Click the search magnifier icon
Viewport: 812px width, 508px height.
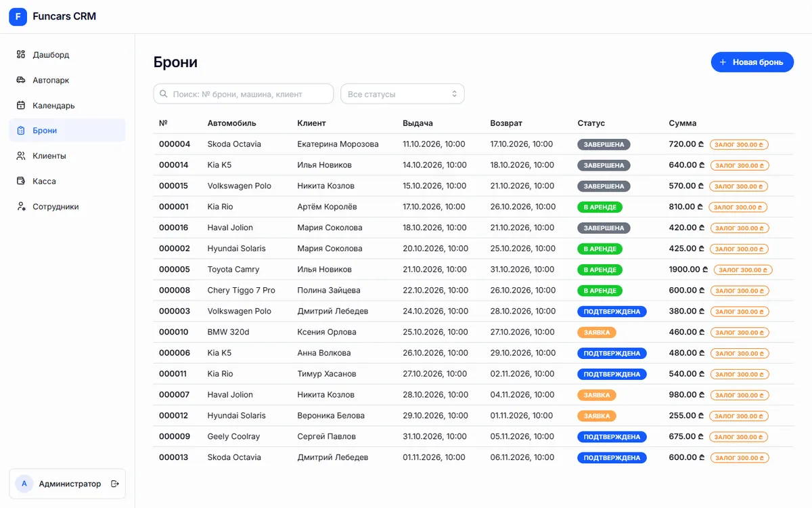tap(164, 94)
